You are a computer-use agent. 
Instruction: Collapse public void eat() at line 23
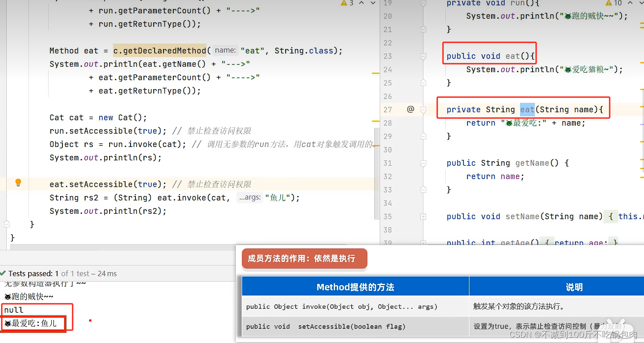coord(423,56)
